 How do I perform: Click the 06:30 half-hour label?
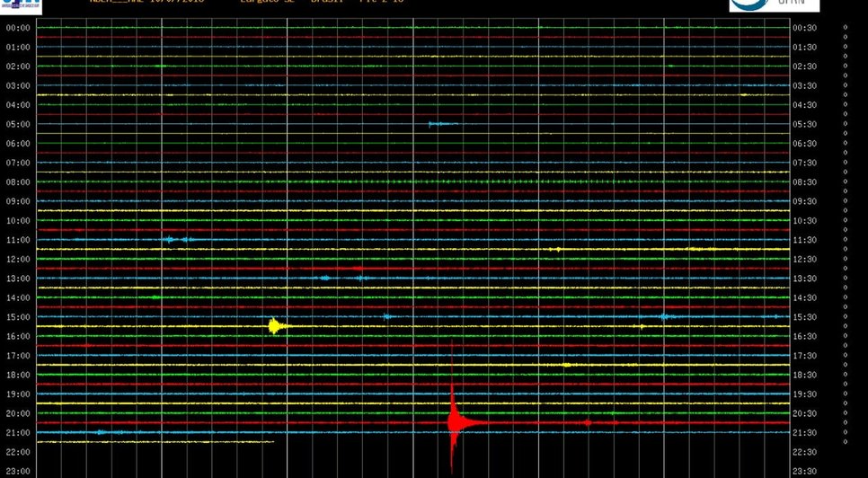pos(805,144)
